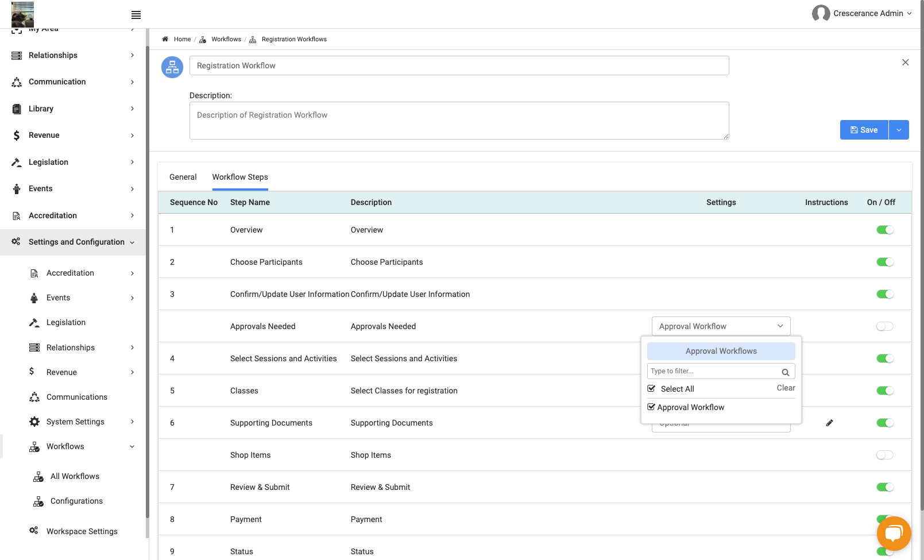This screenshot has height=560, width=924.
Task: Switch to the General tab
Action: click(183, 177)
